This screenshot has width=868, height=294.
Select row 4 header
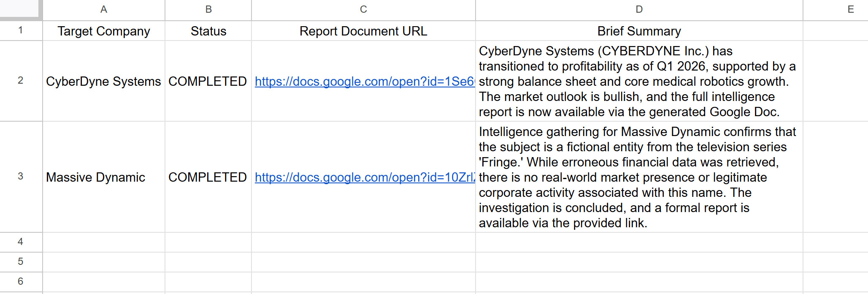(x=21, y=242)
